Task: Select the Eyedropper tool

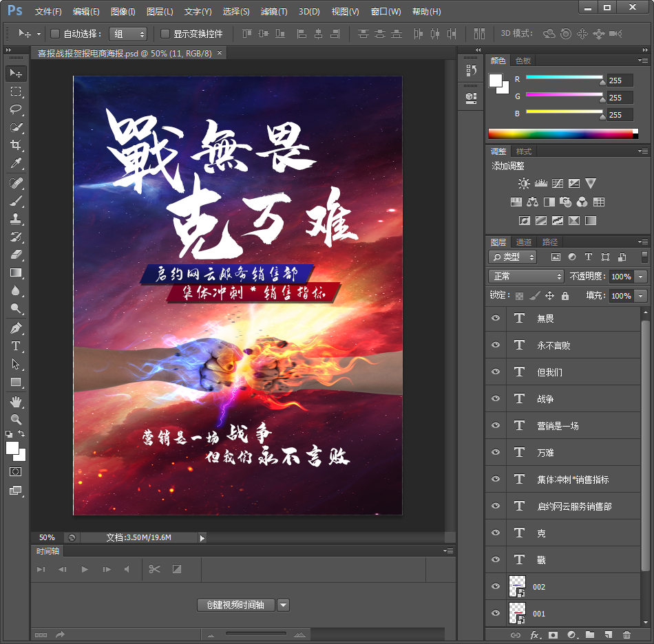Action: 16,163
